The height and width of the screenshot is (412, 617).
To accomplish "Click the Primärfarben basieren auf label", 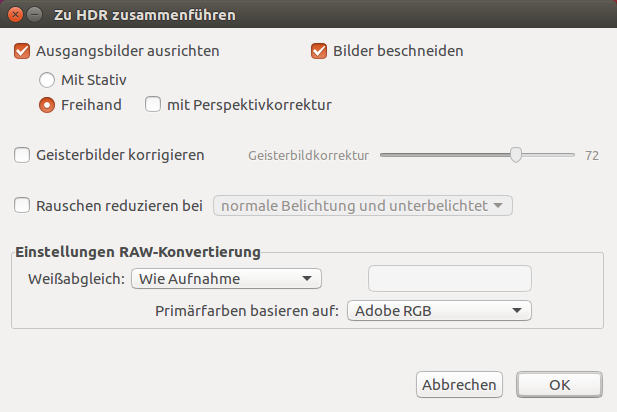I will [247, 311].
